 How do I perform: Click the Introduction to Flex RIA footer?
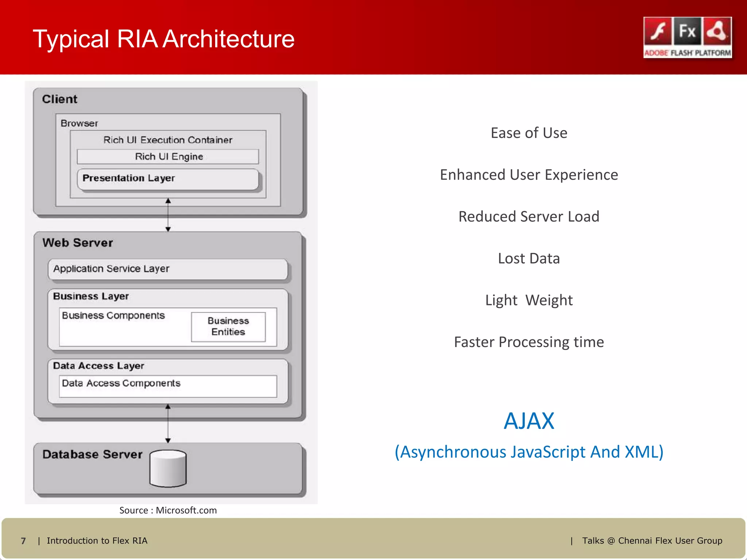97,541
